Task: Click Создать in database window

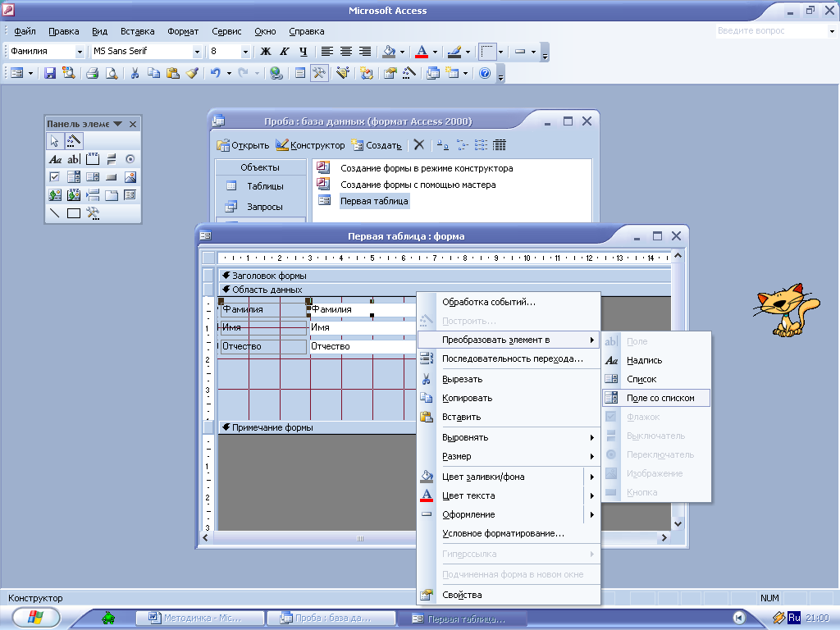Action: (x=377, y=145)
